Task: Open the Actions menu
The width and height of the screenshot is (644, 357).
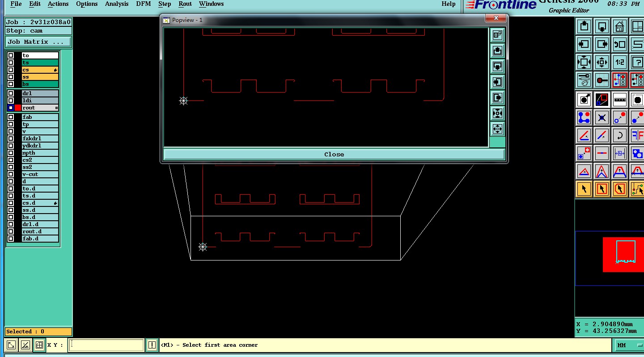Action: coord(58,4)
